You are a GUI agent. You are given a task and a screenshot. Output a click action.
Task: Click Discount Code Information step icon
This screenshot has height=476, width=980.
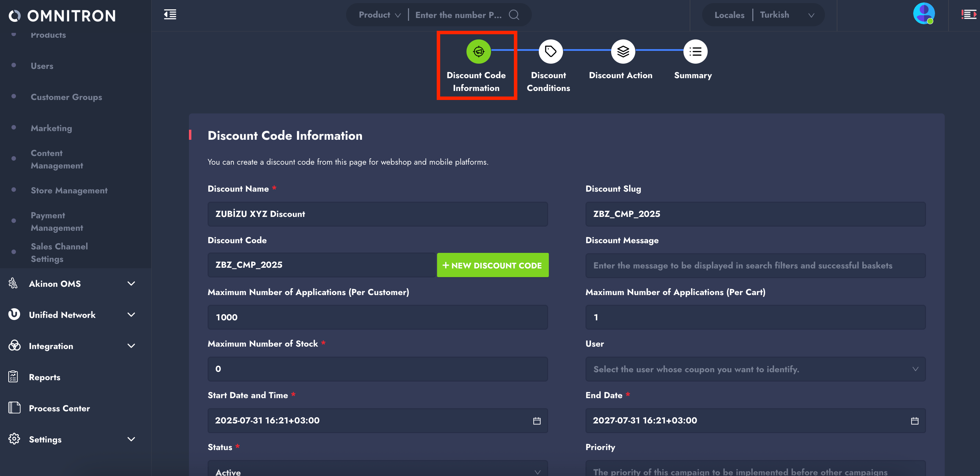(x=478, y=51)
